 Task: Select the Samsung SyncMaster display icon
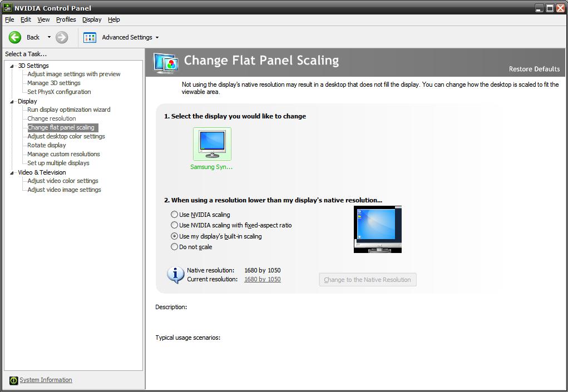pyautogui.click(x=212, y=143)
